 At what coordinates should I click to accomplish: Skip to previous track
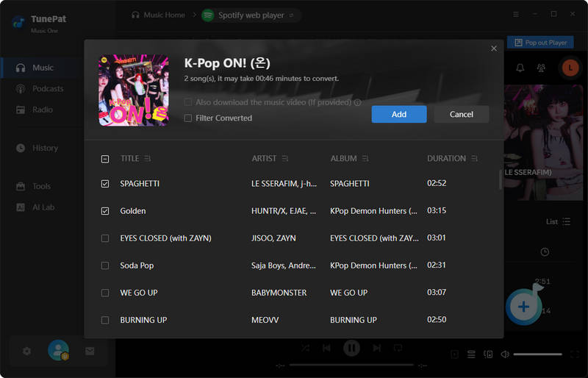pyautogui.click(x=326, y=348)
